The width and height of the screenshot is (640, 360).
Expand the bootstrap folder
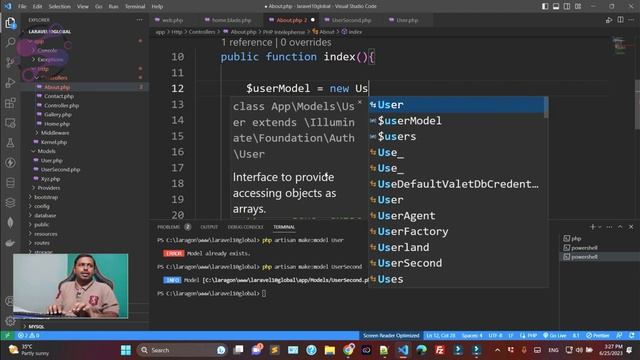pos(46,197)
